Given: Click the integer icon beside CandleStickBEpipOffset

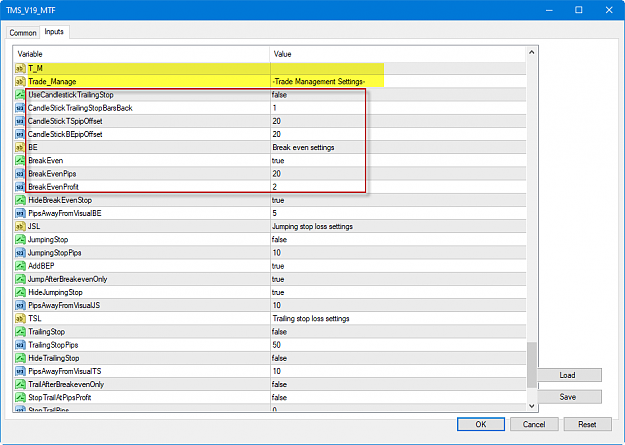Looking at the screenshot, I should click(x=20, y=134).
